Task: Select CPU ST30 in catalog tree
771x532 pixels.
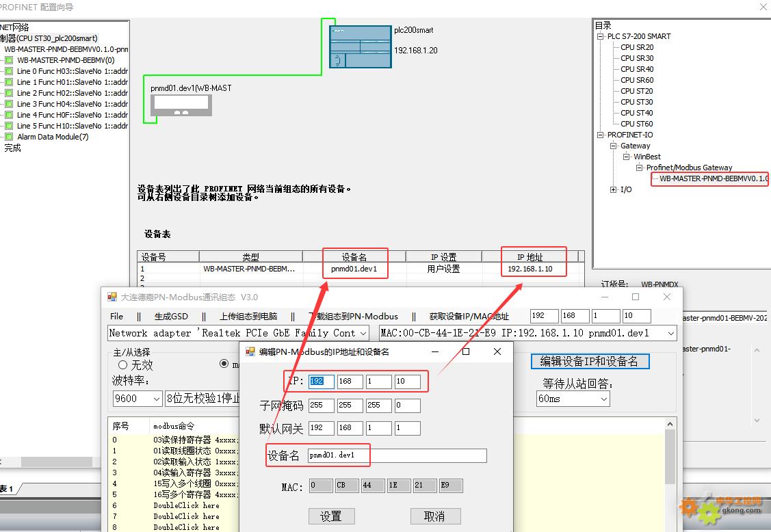Action: (x=636, y=102)
